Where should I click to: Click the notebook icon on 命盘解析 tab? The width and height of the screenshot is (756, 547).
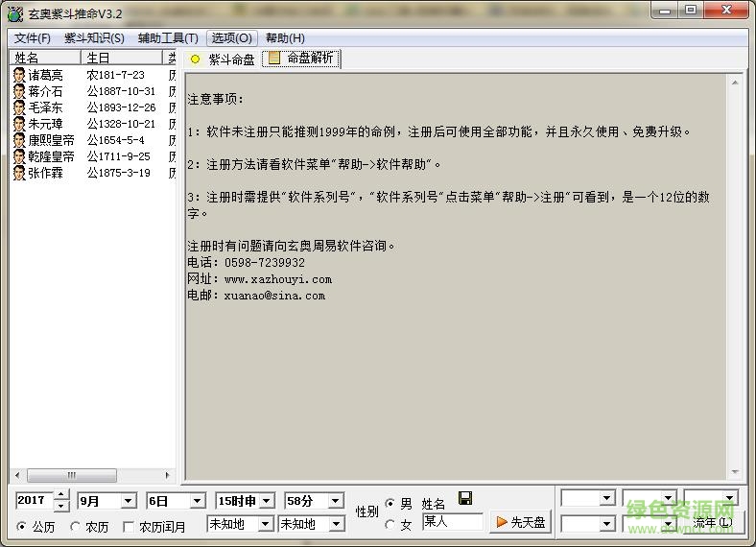coord(274,59)
